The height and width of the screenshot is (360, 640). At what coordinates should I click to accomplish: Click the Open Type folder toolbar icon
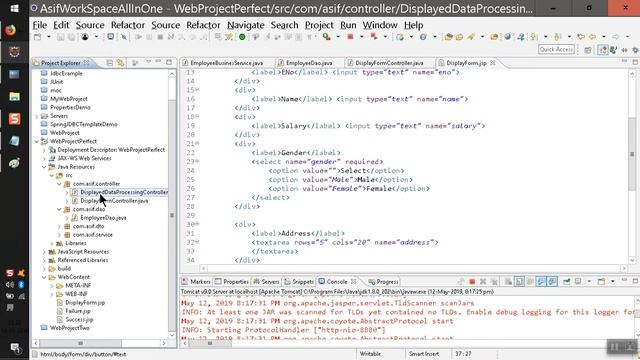[x=448, y=37]
